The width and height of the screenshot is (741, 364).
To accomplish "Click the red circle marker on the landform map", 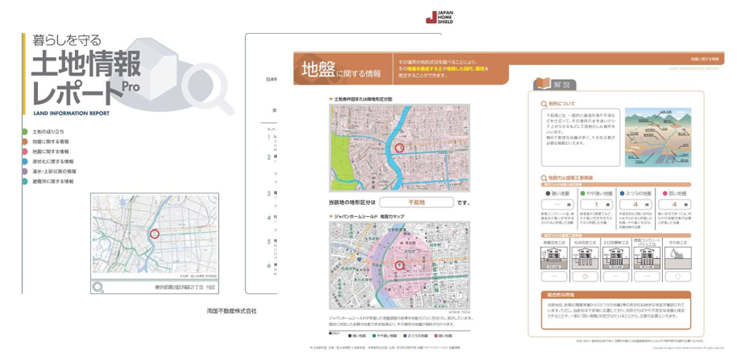I will pyautogui.click(x=399, y=148).
